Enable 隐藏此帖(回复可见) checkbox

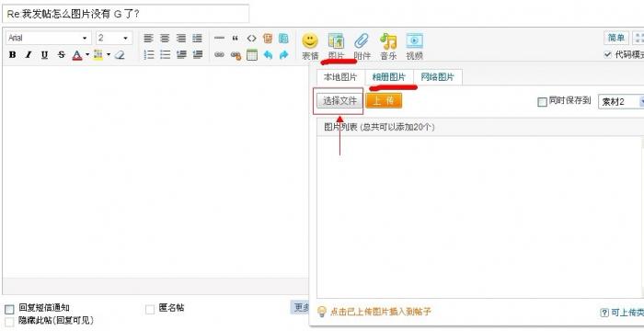point(9,322)
